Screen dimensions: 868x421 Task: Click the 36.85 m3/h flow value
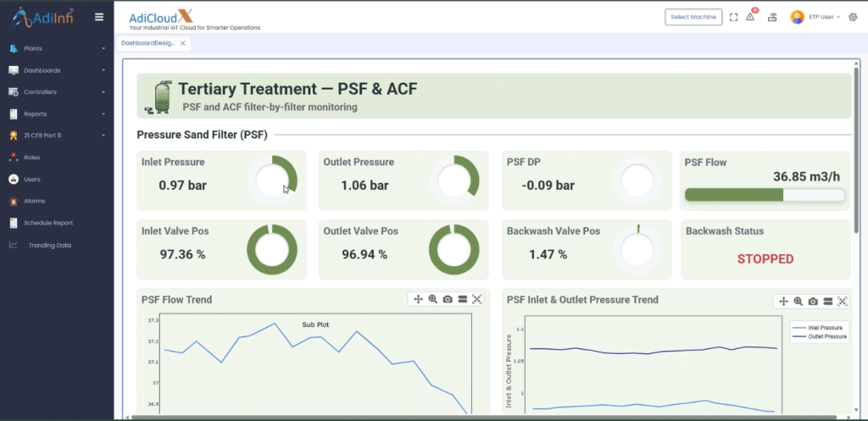click(807, 176)
